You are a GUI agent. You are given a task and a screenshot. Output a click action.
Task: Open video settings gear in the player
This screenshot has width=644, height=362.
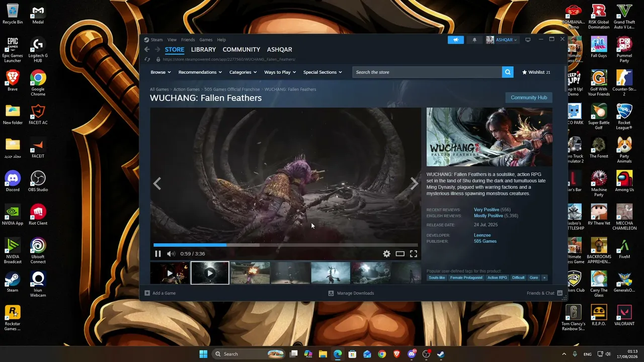386,254
